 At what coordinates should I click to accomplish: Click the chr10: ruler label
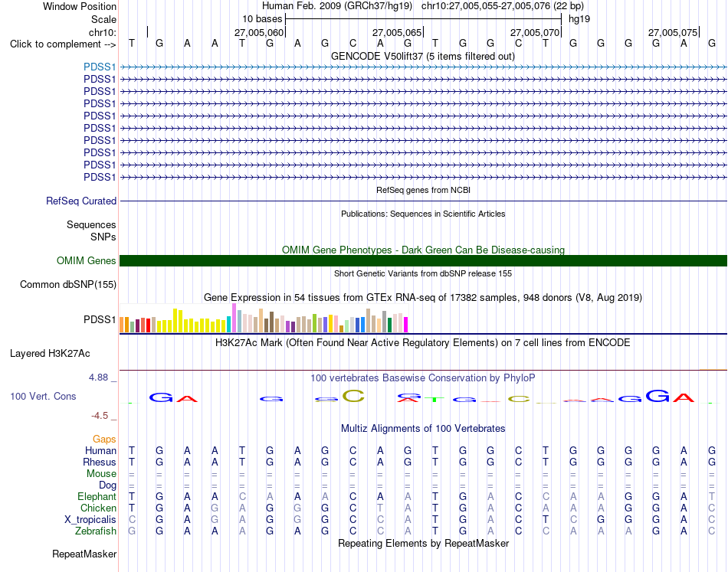[x=102, y=32]
